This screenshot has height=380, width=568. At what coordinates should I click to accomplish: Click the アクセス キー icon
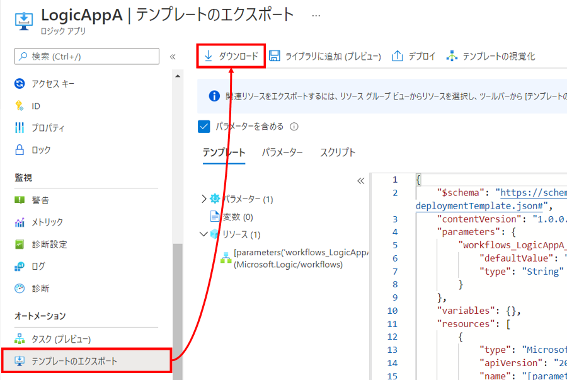(20, 84)
